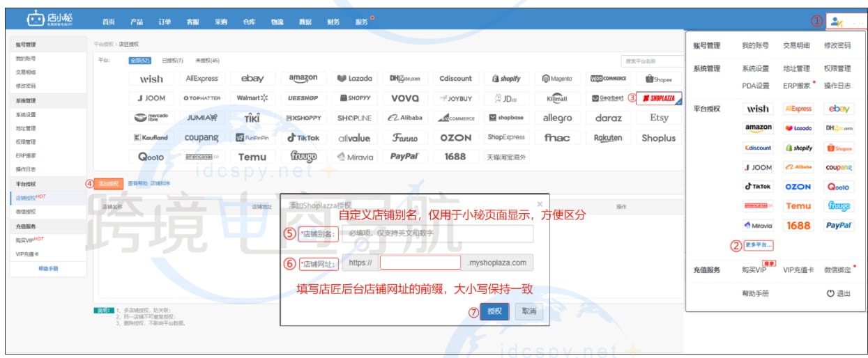
Task: Click the Temu logo in the platform grid
Action: tap(252, 157)
